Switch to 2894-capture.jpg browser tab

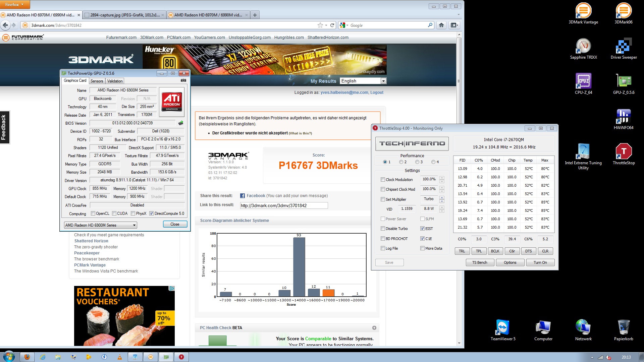124,15
